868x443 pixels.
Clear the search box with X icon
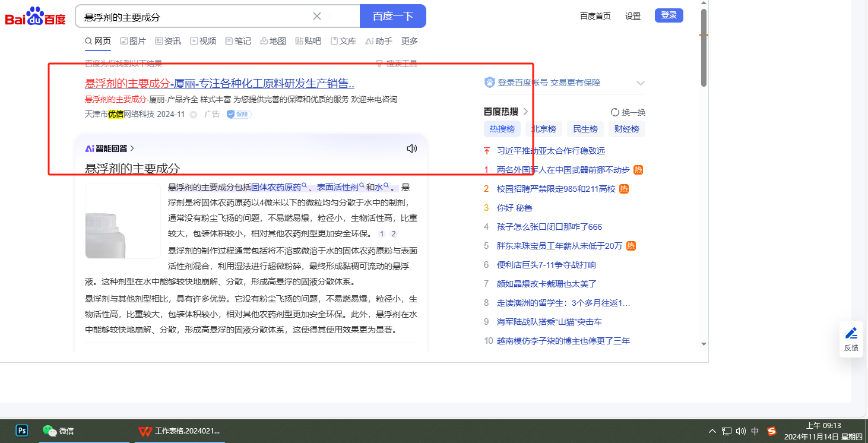click(317, 16)
